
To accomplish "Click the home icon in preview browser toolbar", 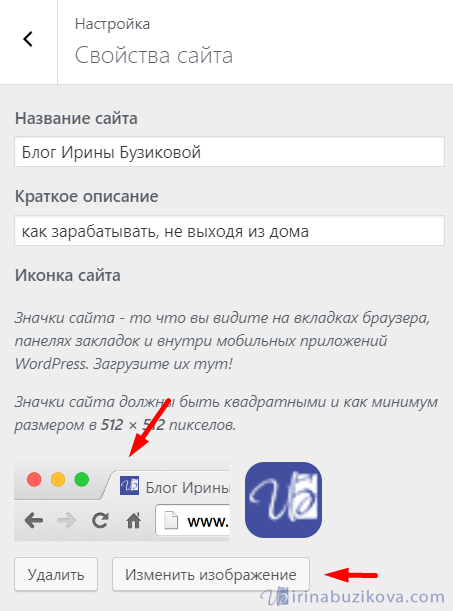I will (x=133, y=520).
